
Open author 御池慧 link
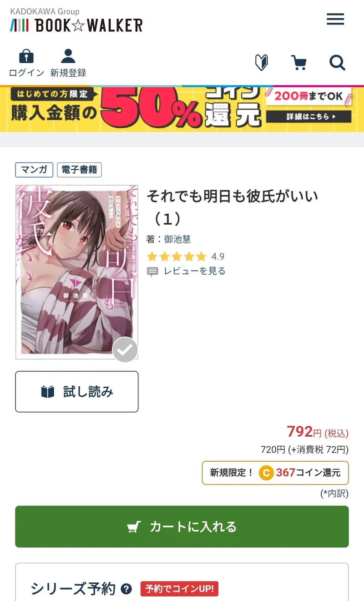(177, 239)
